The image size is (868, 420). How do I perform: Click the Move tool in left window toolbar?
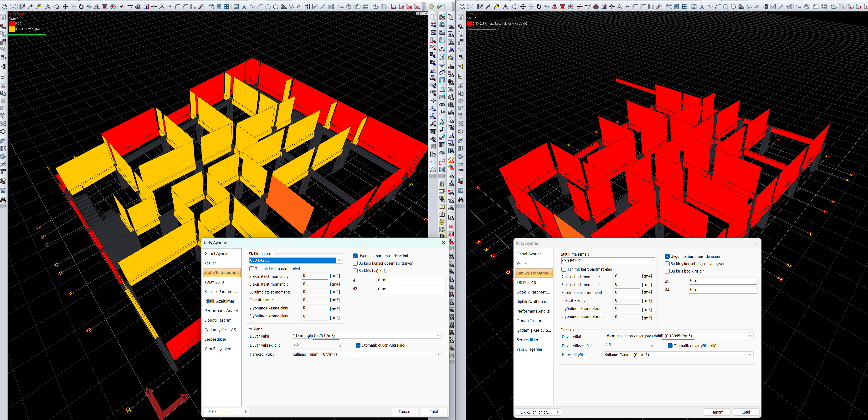coord(65,6)
